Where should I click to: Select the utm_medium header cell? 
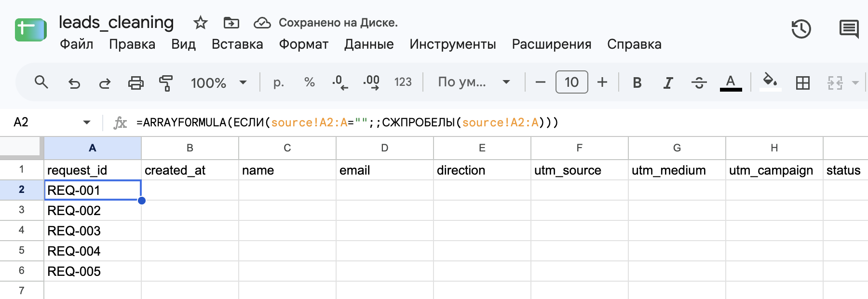coord(677,170)
